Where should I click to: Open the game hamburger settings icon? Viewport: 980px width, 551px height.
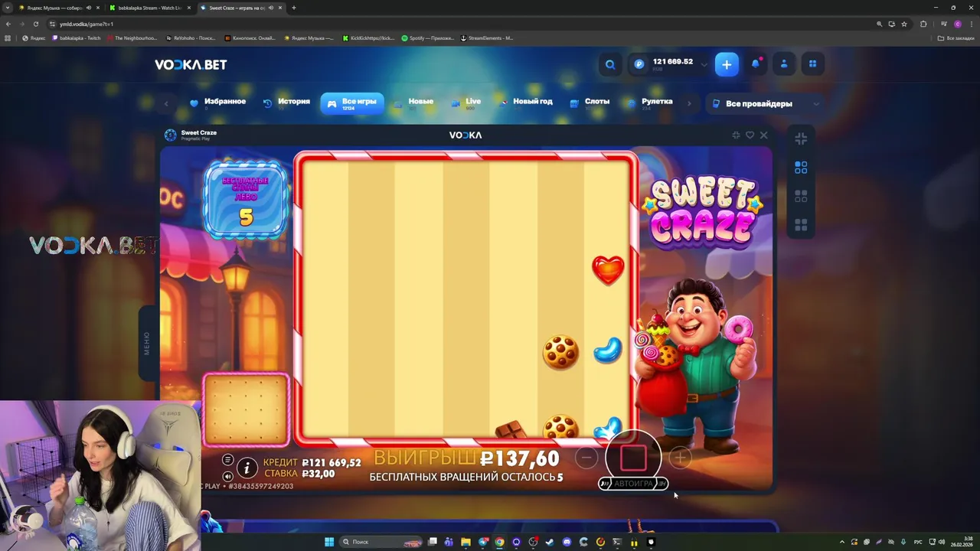coord(227,459)
